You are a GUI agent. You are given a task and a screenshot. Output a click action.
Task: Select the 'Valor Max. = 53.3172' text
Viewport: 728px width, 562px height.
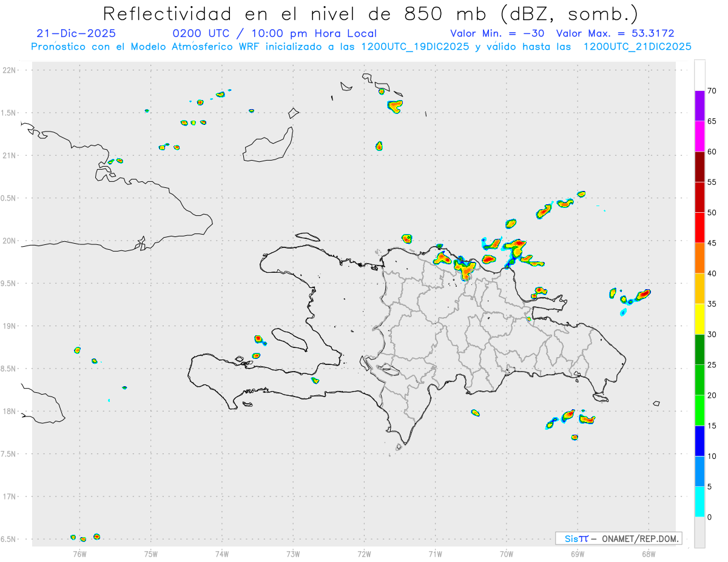615,33
